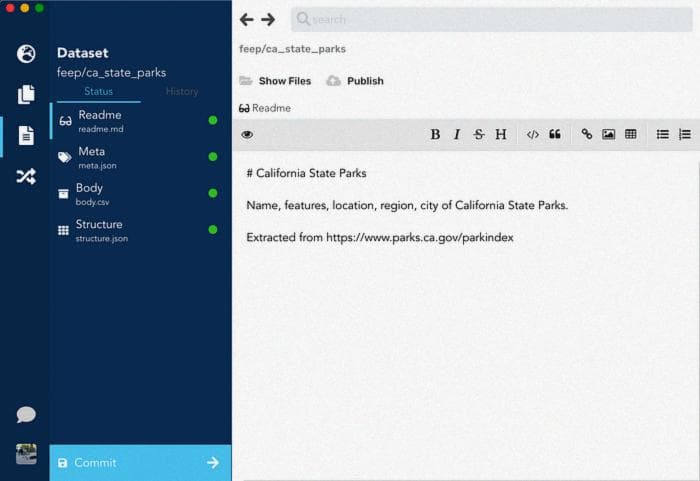Click the Commit button

click(140, 463)
